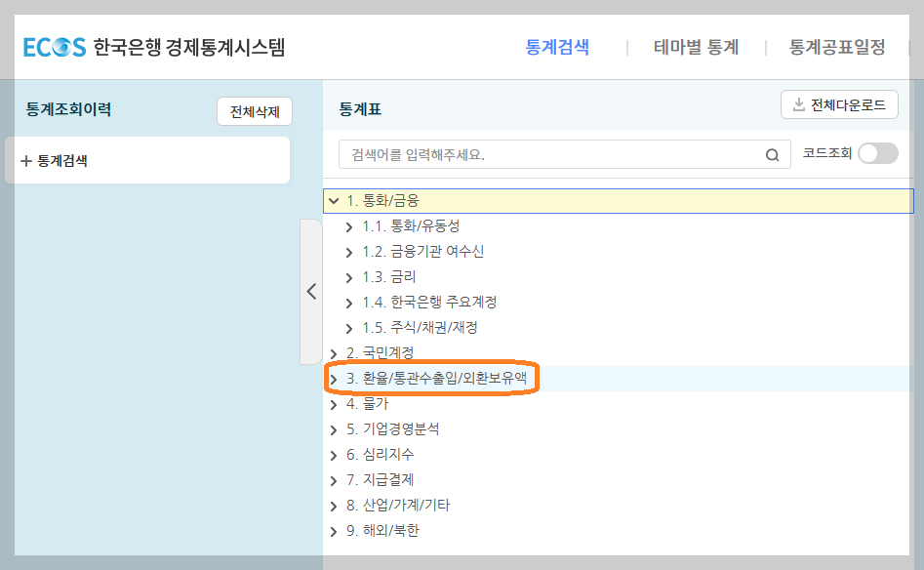Select the 2. 국민계정 label

tap(381, 353)
